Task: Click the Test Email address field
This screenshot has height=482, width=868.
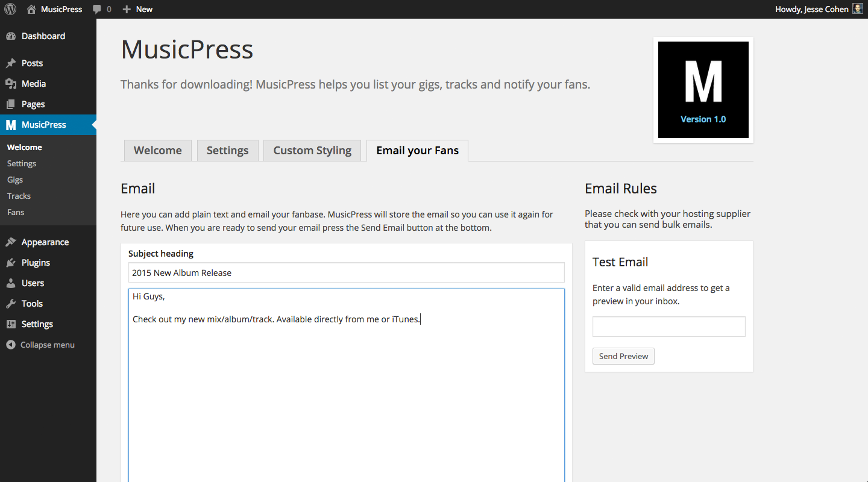Action: (x=669, y=327)
